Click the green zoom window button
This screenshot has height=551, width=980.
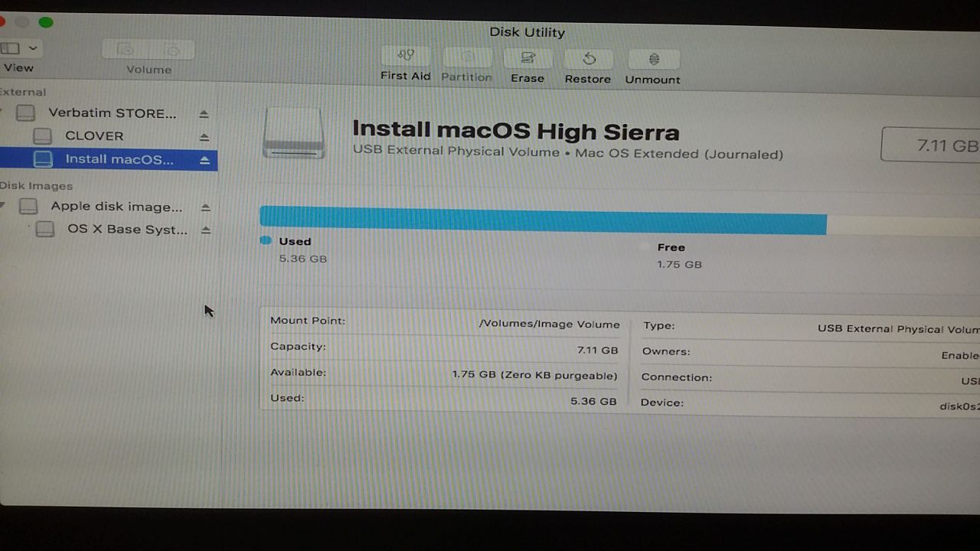tap(46, 21)
